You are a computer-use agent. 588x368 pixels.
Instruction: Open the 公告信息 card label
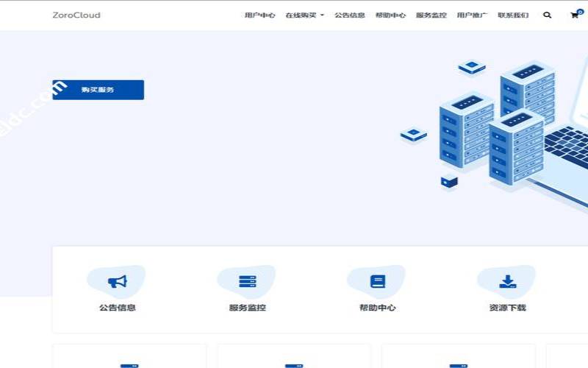118,308
